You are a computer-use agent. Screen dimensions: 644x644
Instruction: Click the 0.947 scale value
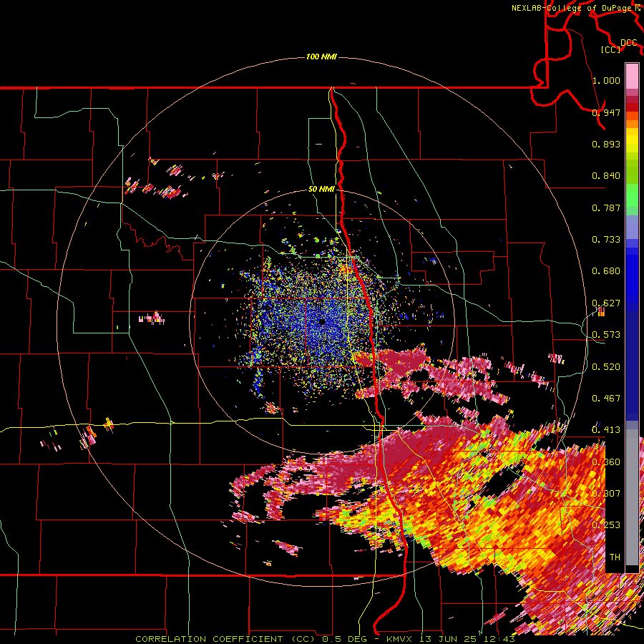coord(606,112)
